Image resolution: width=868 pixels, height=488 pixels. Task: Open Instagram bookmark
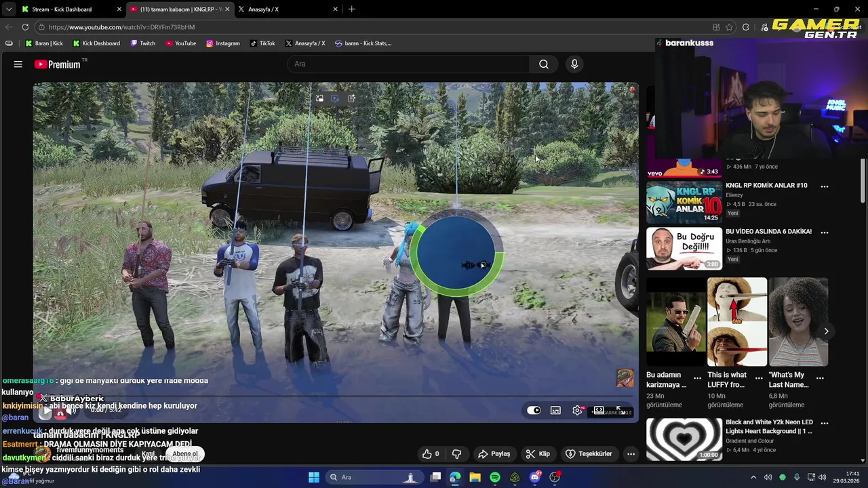point(223,43)
